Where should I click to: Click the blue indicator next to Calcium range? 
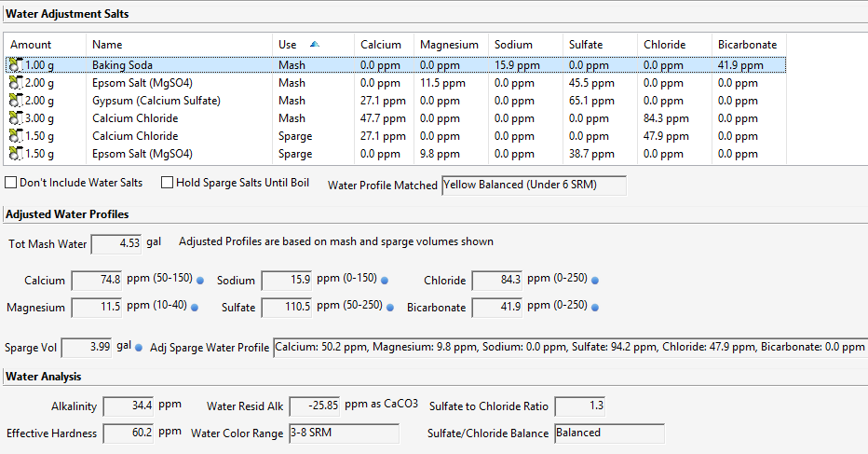[200, 281]
